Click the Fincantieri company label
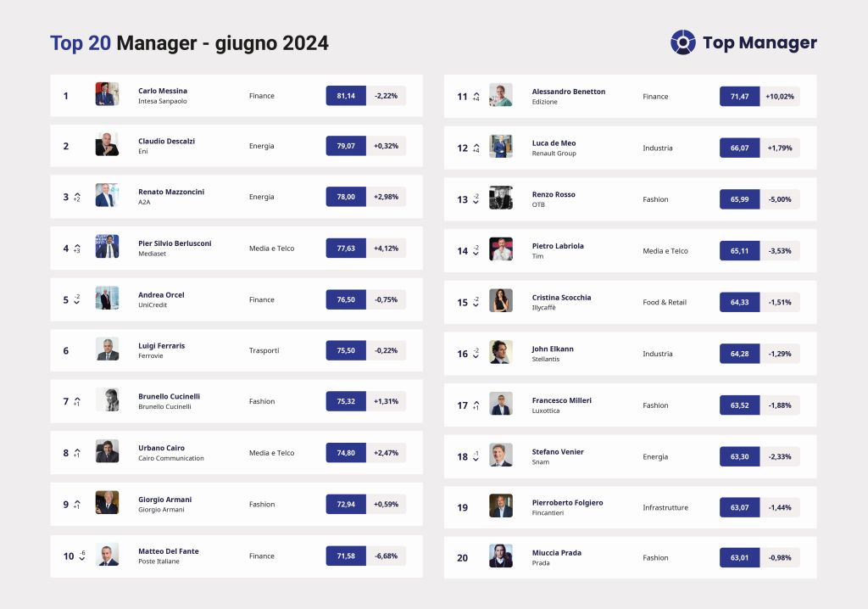The height and width of the screenshot is (609, 868). 548,513
